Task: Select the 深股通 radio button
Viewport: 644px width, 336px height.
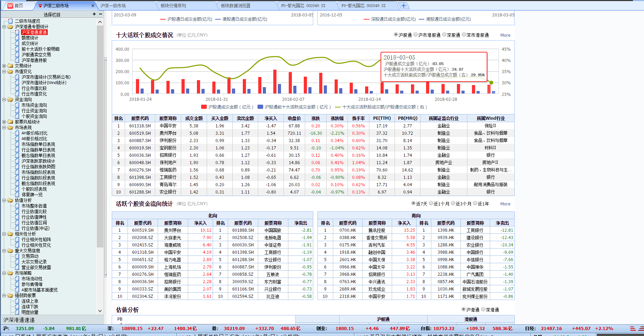Action: point(444,35)
